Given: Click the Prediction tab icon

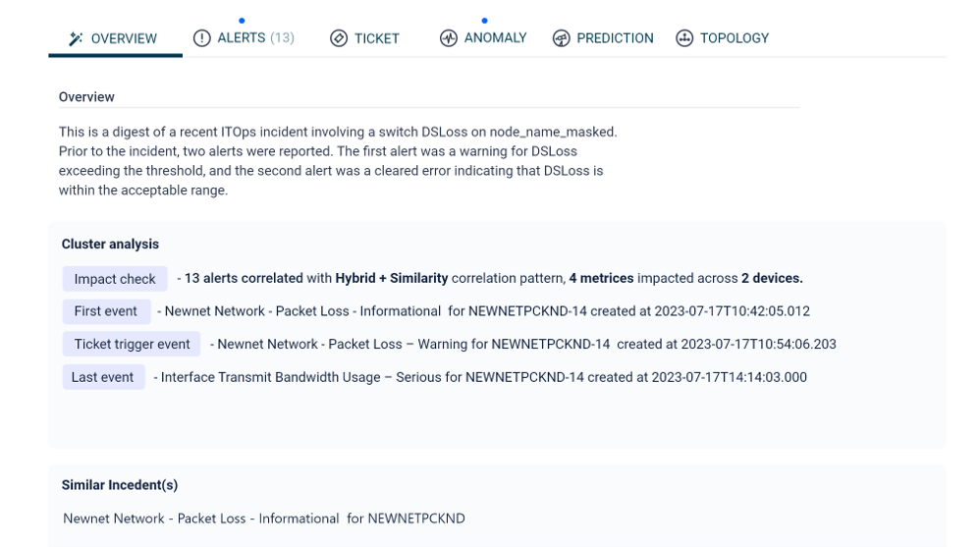Looking at the screenshot, I should coord(561,38).
